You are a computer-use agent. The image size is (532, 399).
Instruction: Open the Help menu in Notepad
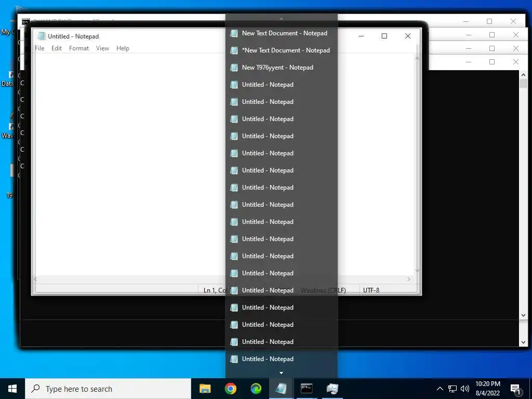point(123,48)
